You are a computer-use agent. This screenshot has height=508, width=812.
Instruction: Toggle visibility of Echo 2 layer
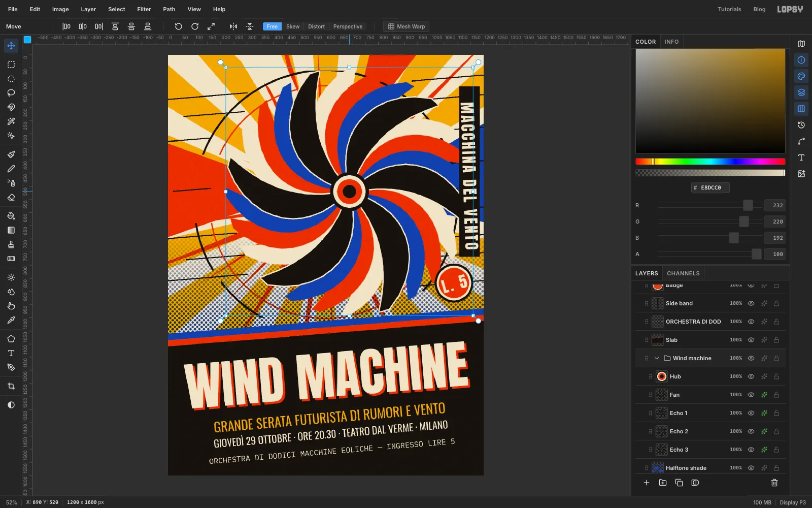(x=751, y=431)
